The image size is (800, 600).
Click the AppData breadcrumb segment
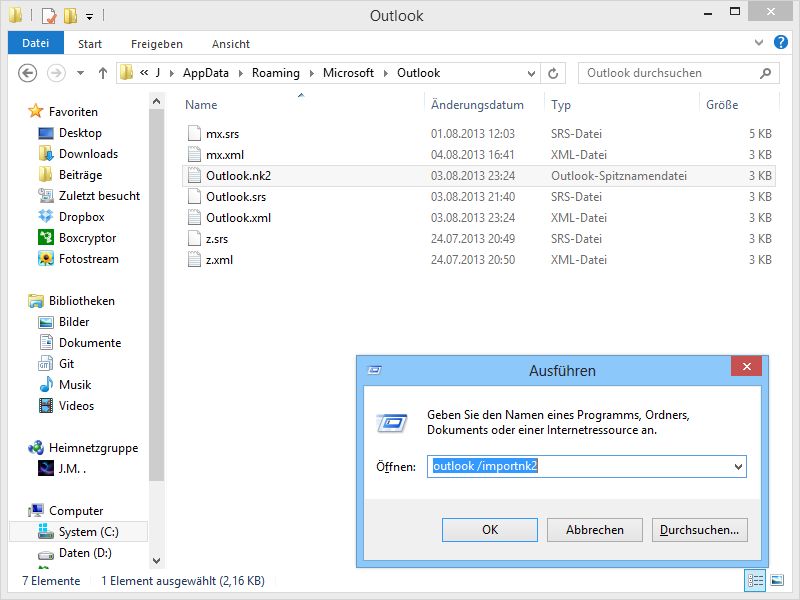coord(206,73)
